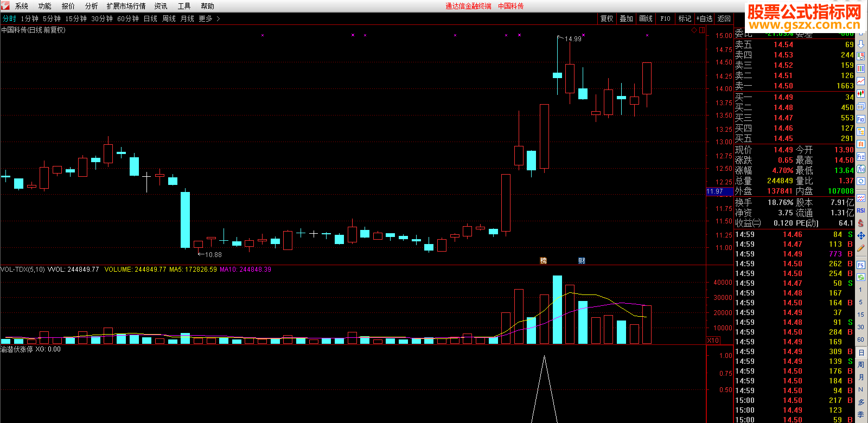Click the +自选 add-to-watchlist button
Image resolution: width=868 pixels, height=423 pixels.
point(705,18)
